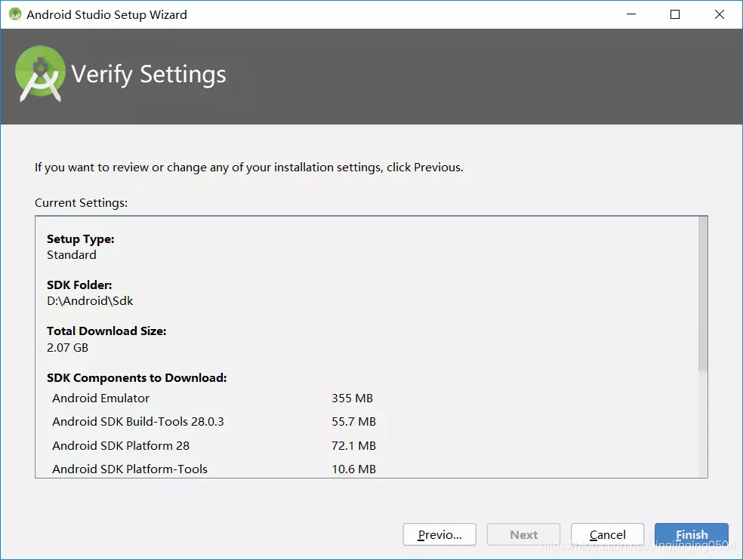Click the disabled Next button
743x560 pixels.
tap(523, 534)
